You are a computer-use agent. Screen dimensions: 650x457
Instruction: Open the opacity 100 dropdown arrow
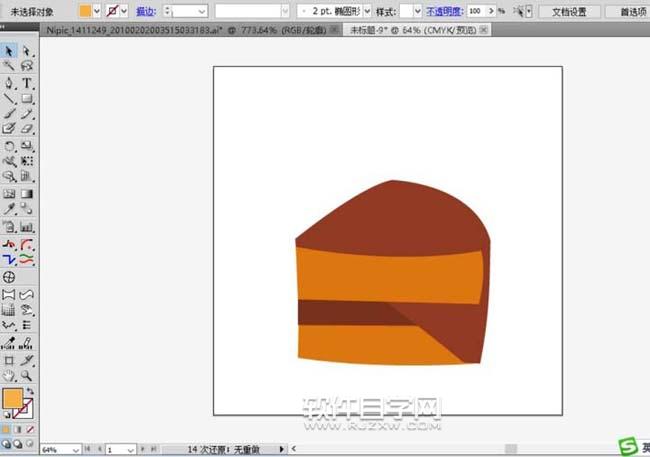tap(488, 10)
